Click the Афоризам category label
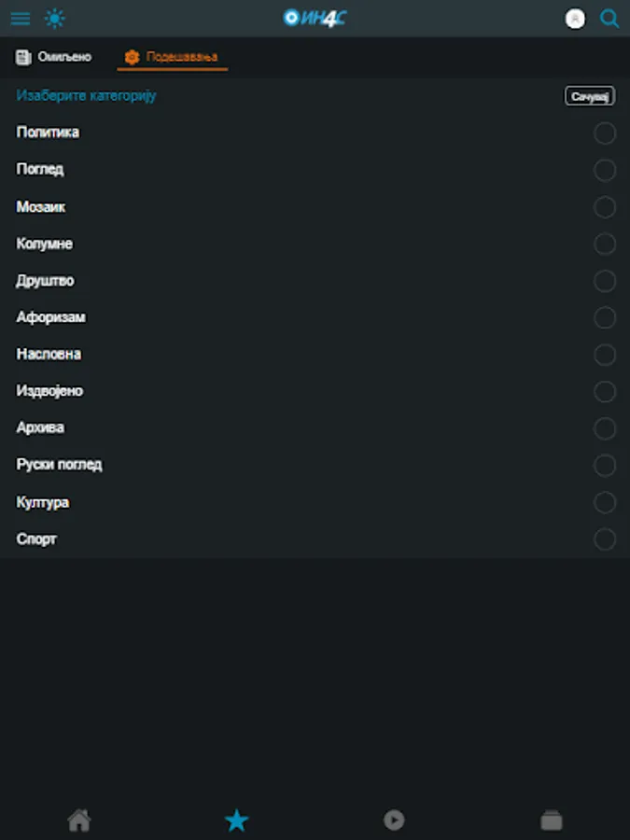Viewport: 630px width, 840px height. click(51, 317)
